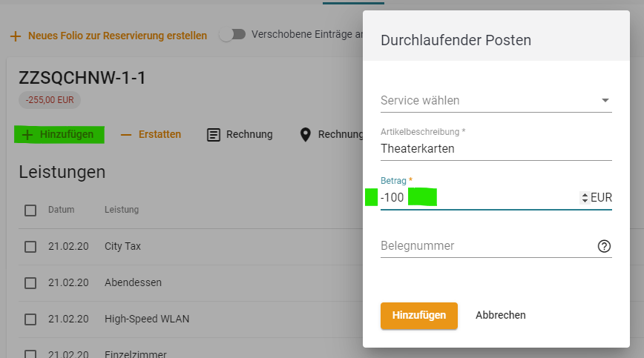Viewport: 644px width, 358px height.
Task: Click the Betrag amount stepper arrows
Action: pos(585,198)
